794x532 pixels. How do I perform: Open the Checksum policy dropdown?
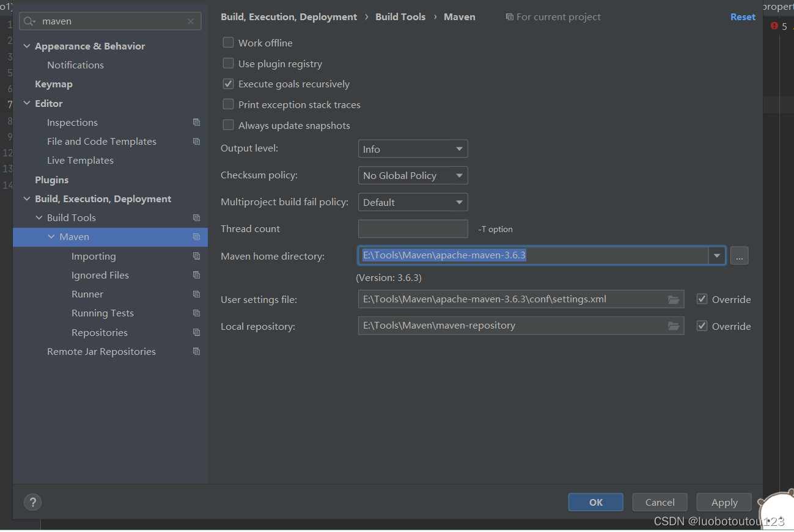point(413,175)
